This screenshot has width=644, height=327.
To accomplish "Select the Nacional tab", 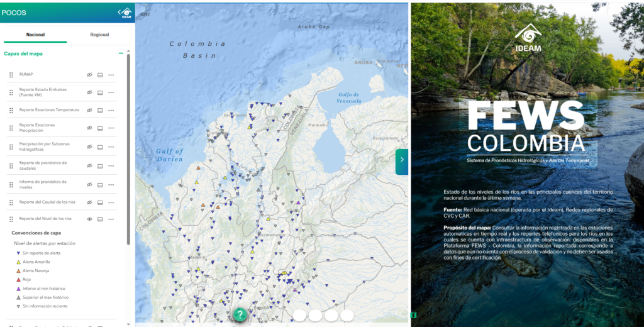I will (x=35, y=35).
